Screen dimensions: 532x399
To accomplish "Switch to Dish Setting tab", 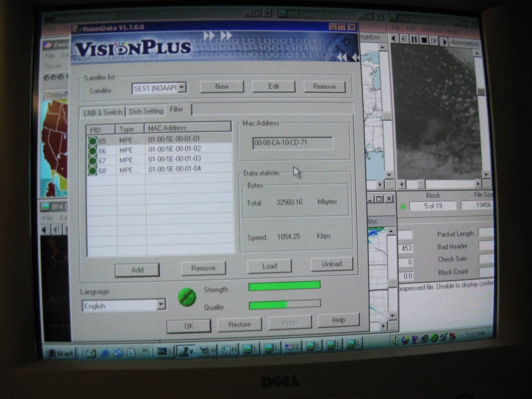I will tap(146, 111).
